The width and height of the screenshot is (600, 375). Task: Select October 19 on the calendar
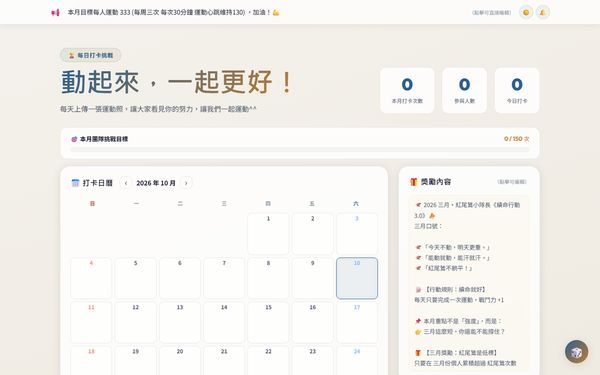135,361
